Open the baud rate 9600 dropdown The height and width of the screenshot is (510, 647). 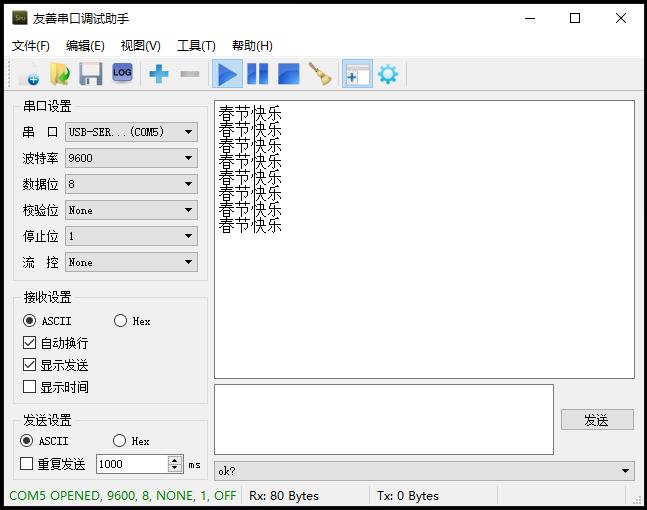click(131, 158)
